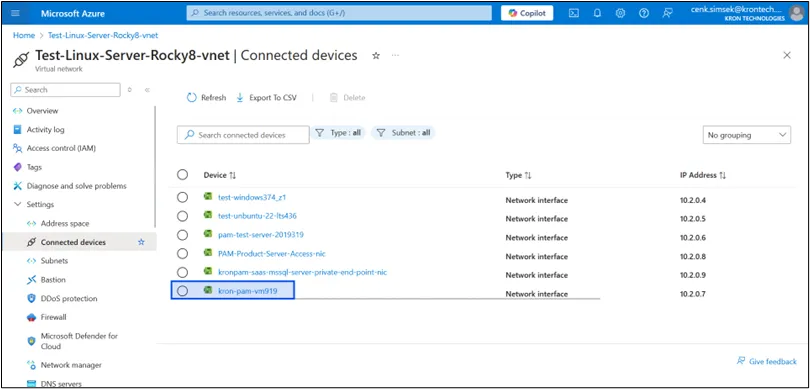Click the star next to Connected devices
The width and height of the screenshot is (810, 389).
click(x=141, y=242)
